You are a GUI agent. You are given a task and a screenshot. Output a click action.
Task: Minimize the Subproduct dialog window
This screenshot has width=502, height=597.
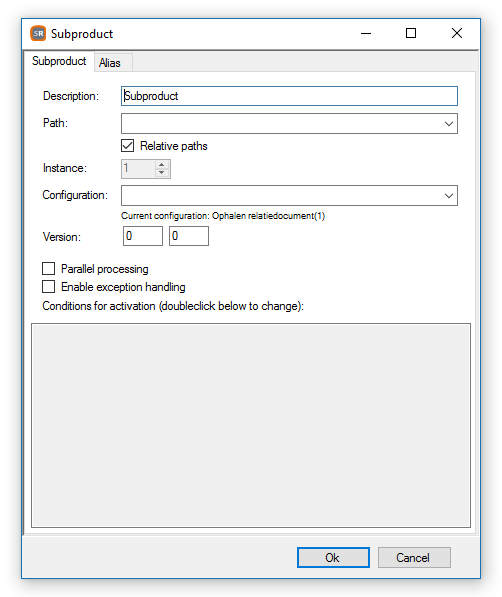coord(366,34)
